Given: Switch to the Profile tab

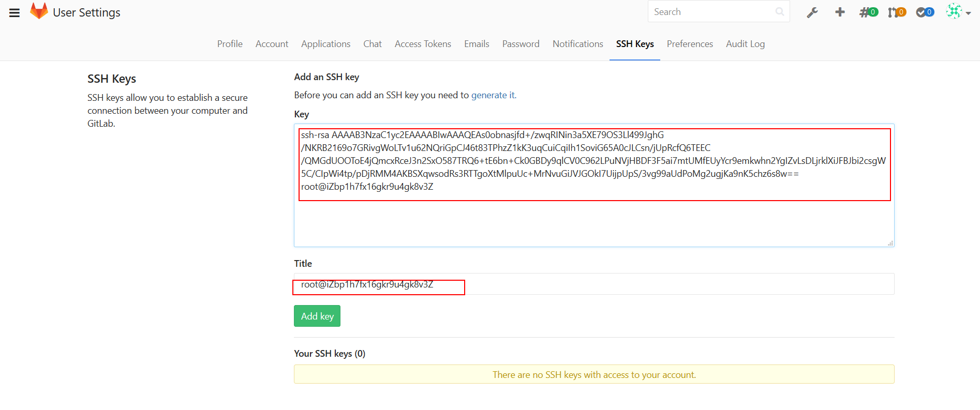Looking at the screenshot, I should pos(230,44).
